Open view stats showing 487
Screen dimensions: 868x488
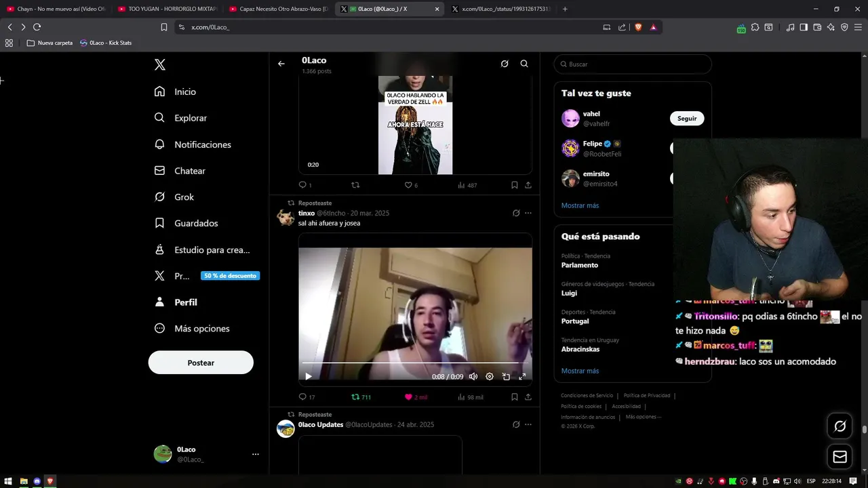pyautogui.click(x=467, y=185)
